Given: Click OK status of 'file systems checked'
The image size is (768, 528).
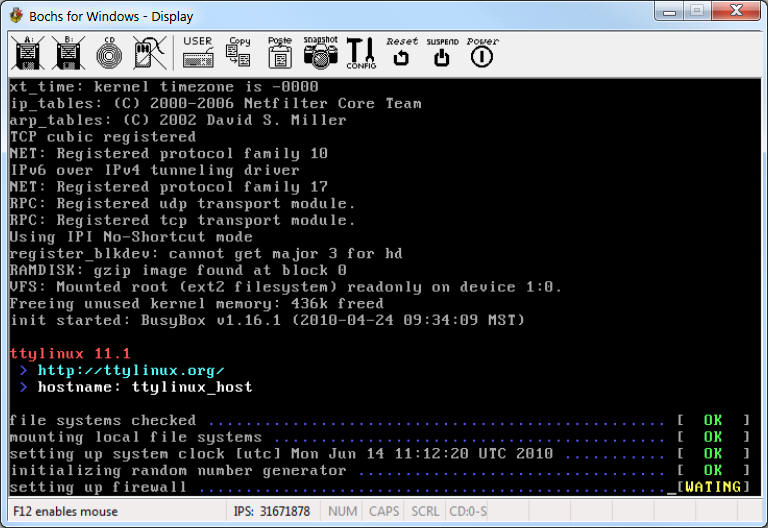Looking at the screenshot, I should pos(713,420).
